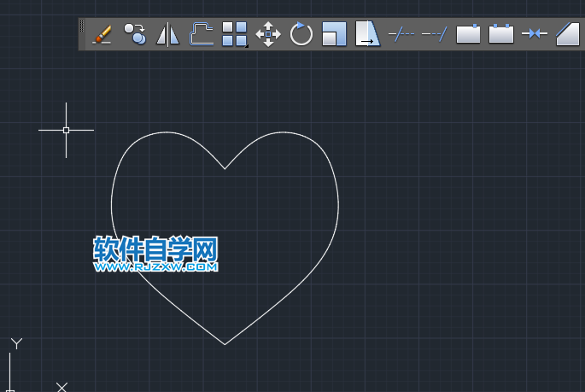
Task: Select the Copy objects tool
Action: coord(135,34)
